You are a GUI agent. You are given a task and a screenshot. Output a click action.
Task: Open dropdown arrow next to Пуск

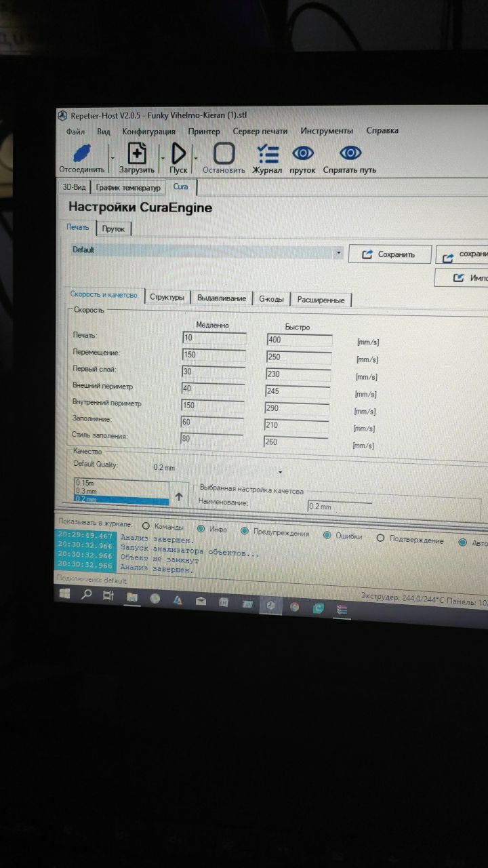[x=196, y=157]
